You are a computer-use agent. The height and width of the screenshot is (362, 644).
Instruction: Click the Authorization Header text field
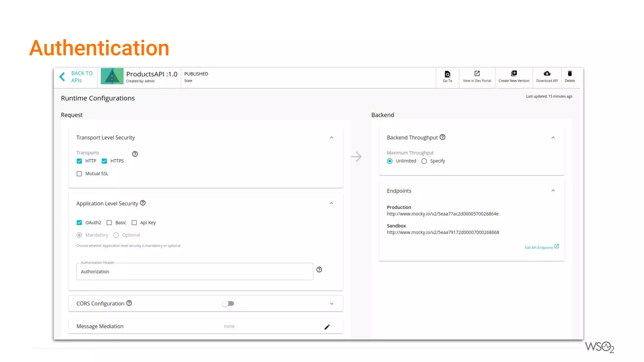(x=194, y=271)
